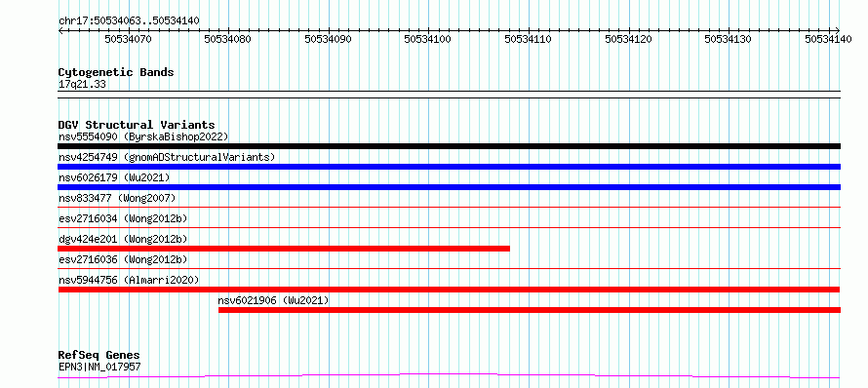
Task: Open variant esv2716034 (Wong2012b) label
Action: point(123,218)
